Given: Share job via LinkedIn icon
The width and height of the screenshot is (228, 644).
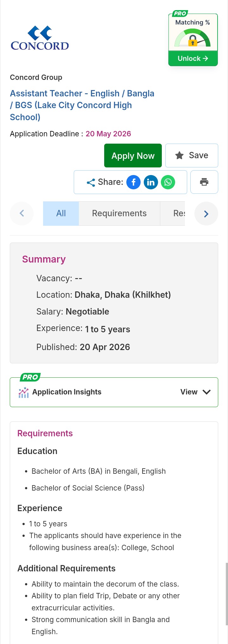Looking at the screenshot, I should click(151, 182).
